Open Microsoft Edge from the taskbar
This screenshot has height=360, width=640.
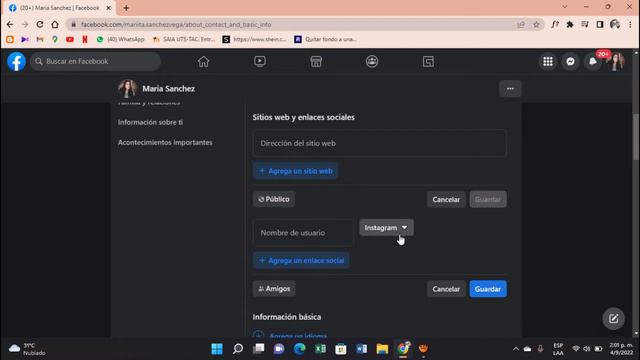coord(300,349)
